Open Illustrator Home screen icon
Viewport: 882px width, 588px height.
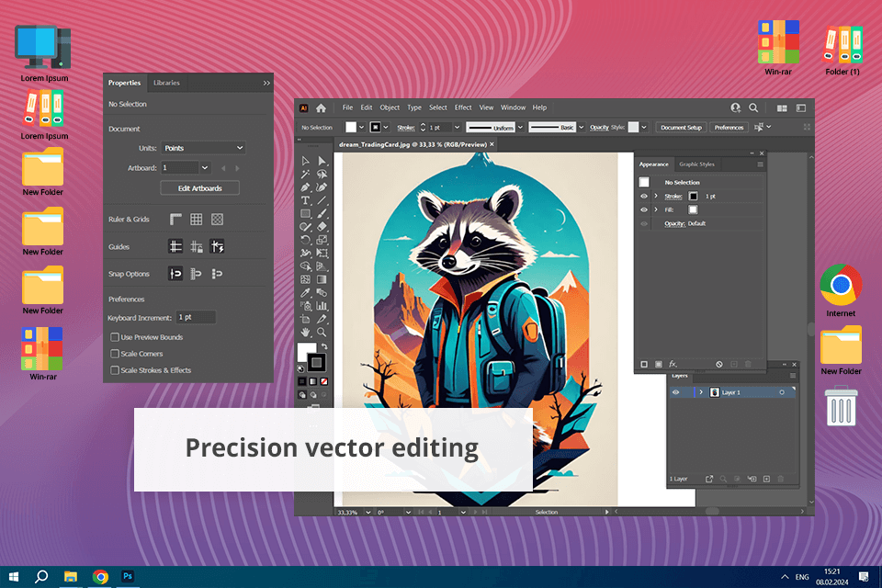click(321, 108)
